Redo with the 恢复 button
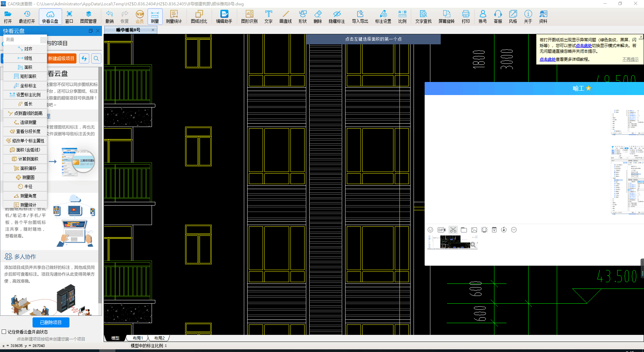The height and width of the screenshot is (352, 644). (124, 16)
